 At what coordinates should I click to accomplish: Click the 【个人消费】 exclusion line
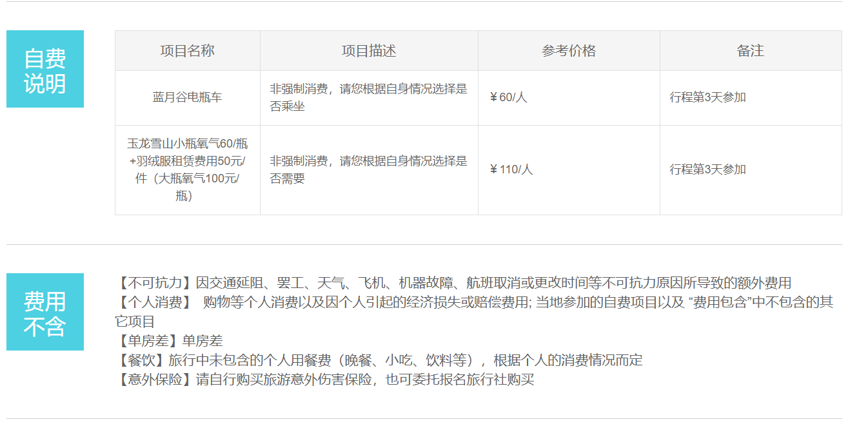[475, 312]
